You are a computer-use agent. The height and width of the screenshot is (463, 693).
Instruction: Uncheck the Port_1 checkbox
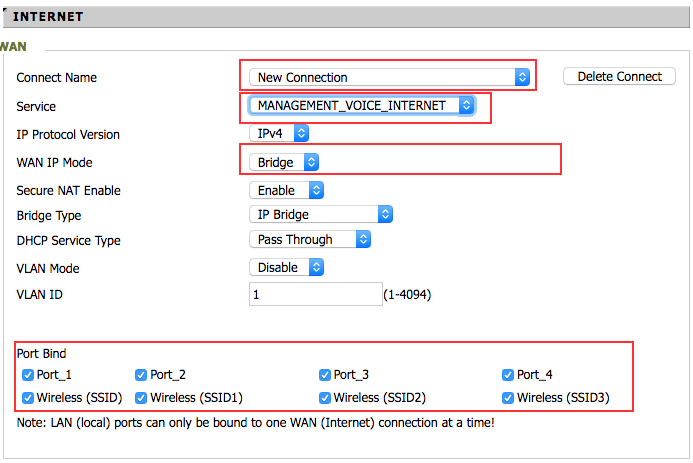[28, 375]
